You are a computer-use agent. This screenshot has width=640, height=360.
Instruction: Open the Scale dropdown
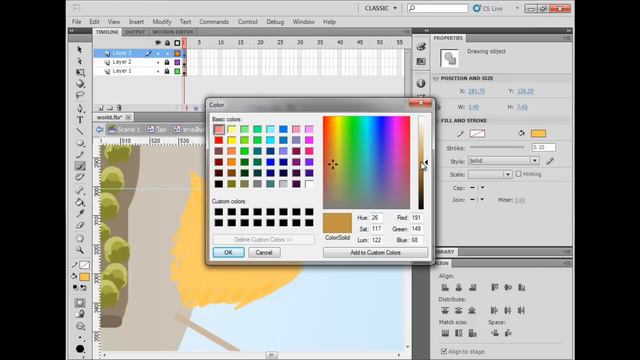pos(490,174)
